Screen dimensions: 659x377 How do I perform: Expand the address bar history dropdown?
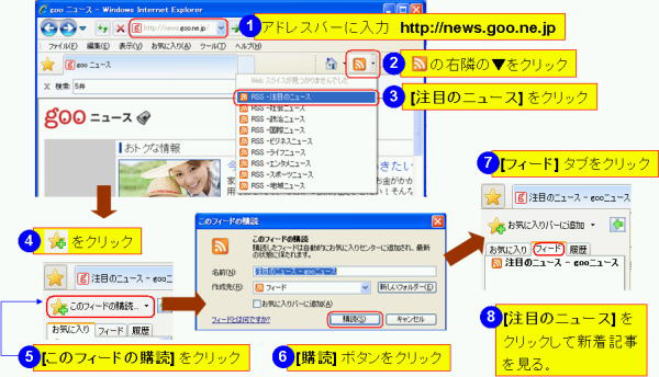click(221, 28)
